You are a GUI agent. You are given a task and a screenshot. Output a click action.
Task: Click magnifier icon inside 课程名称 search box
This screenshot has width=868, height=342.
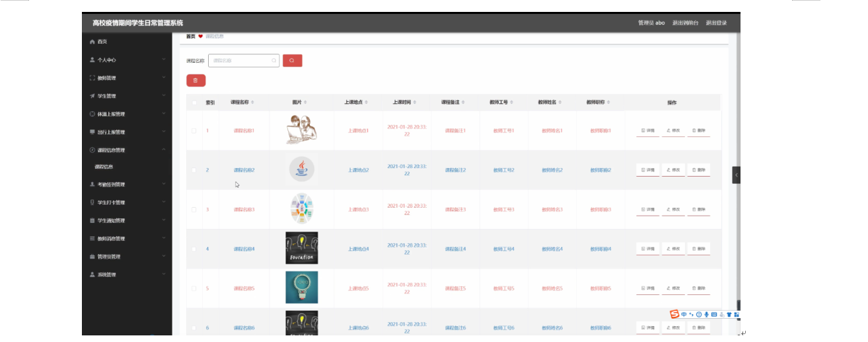point(273,61)
